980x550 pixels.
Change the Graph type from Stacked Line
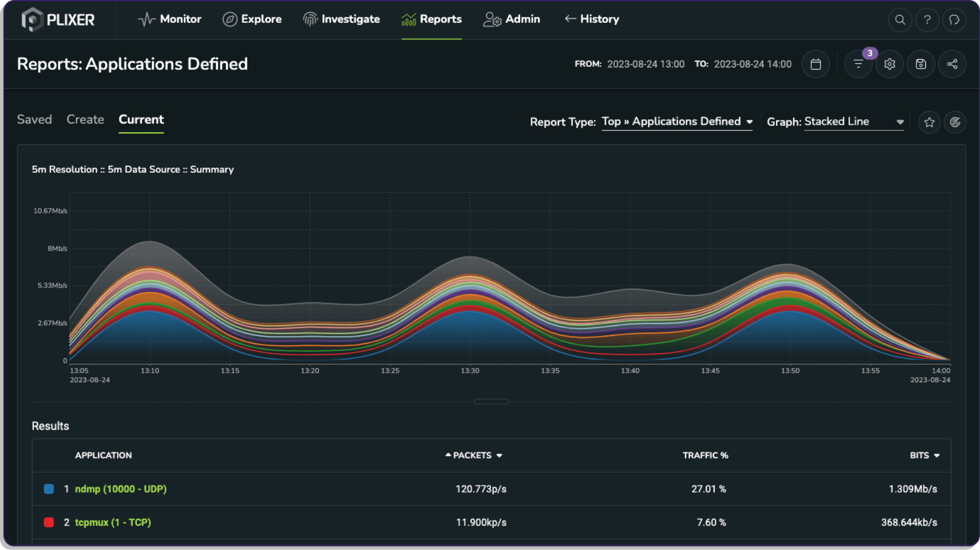pos(853,121)
